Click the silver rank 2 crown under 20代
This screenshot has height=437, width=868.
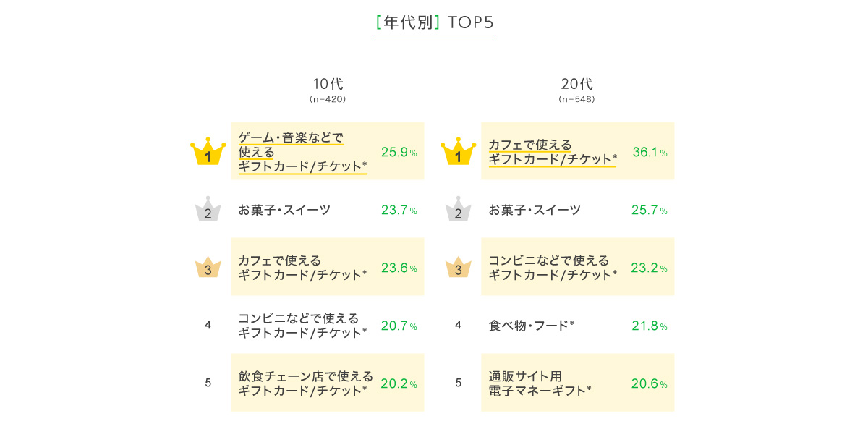[458, 210]
